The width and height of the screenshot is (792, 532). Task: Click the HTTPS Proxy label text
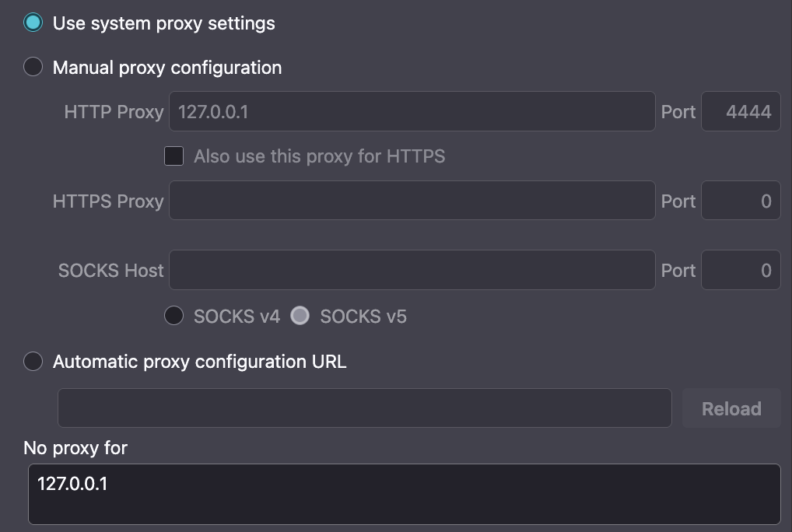(108, 201)
